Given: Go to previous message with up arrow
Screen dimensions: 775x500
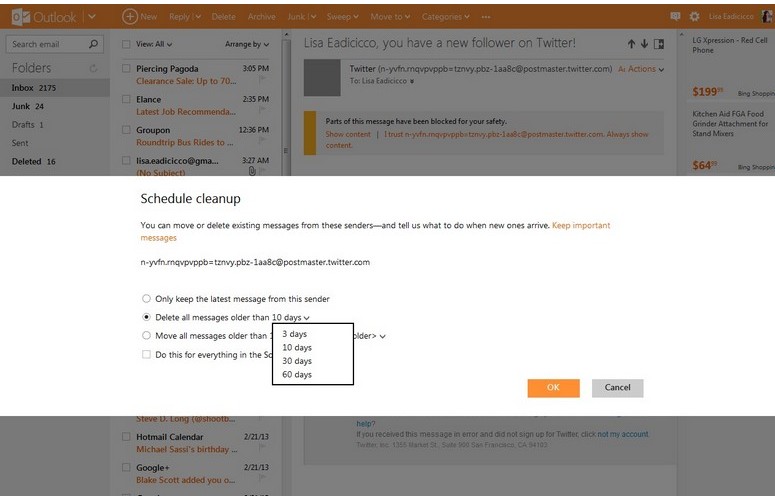Looking at the screenshot, I should [631, 44].
